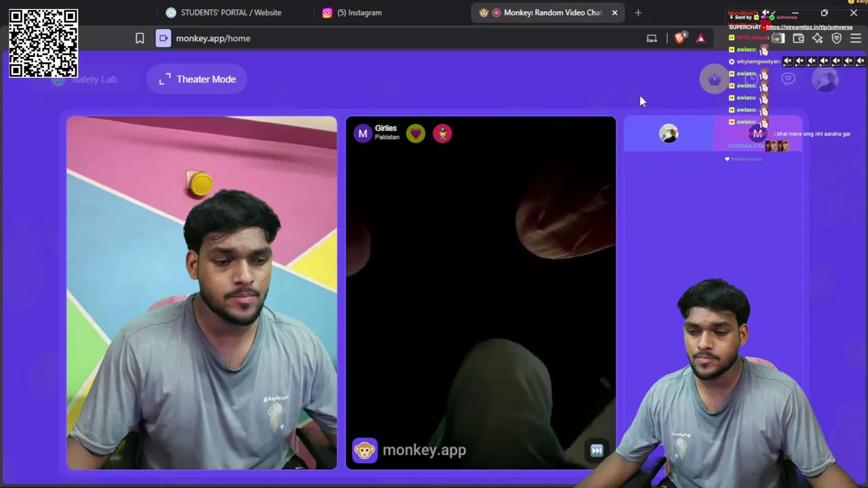
Task: Open the Girlies profile avatar
Action: (363, 134)
